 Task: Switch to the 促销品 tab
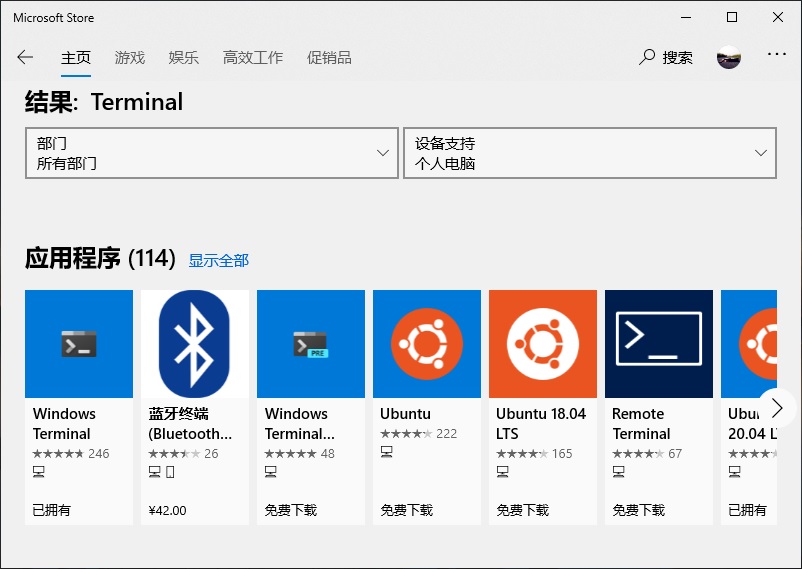[329, 57]
